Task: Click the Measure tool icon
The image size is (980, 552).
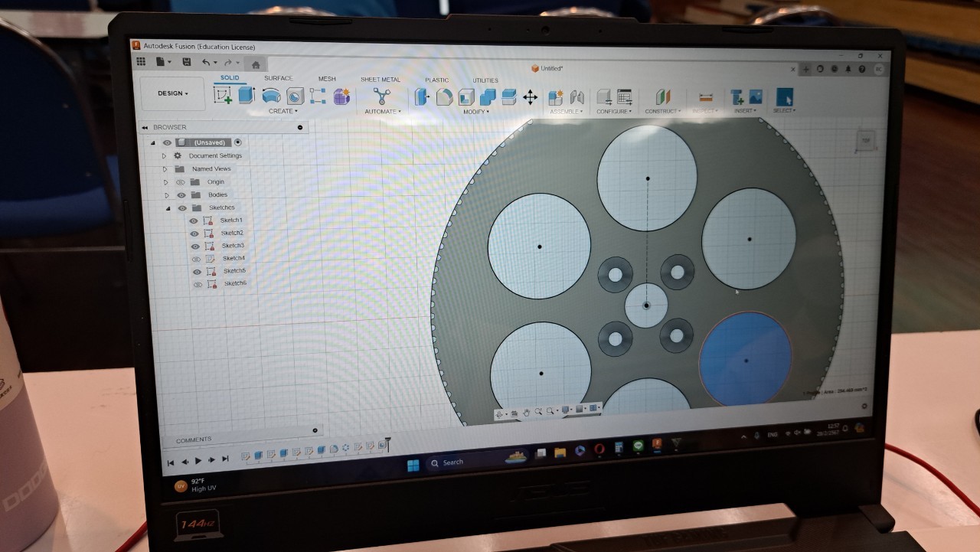Action: pyautogui.click(x=706, y=97)
